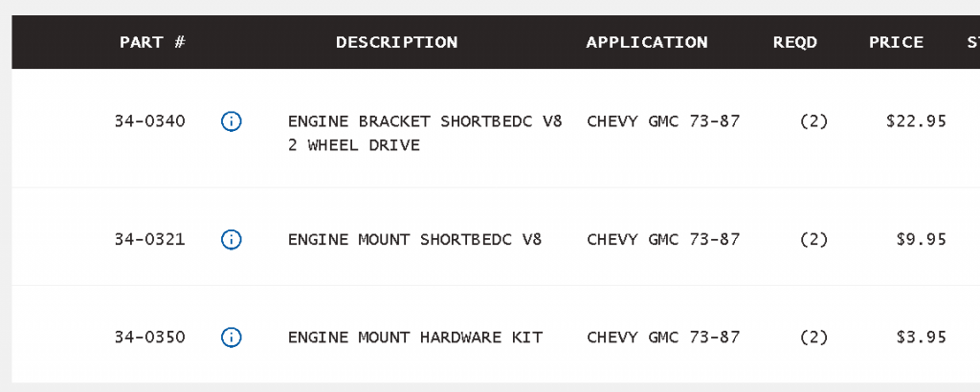Viewport: 980px width, 392px height.
Task: Click the $3.95 price
Action: (x=922, y=338)
